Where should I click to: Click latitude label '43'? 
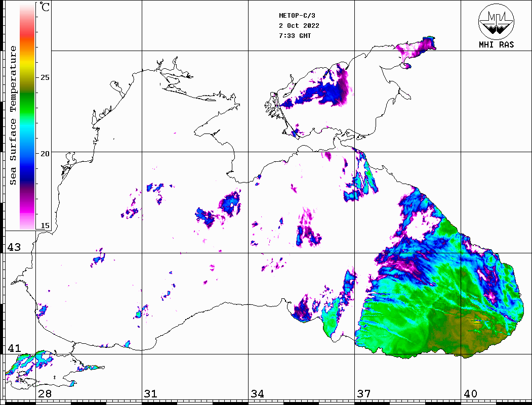tap(14, 247)
